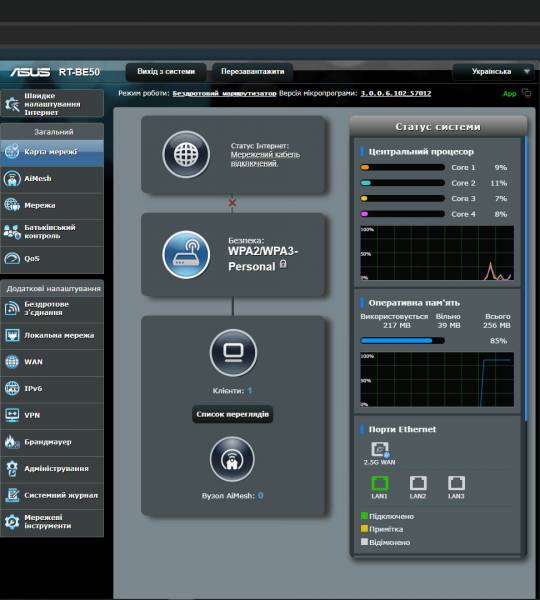Click the 217 MB used memory value
This screenshot has width=540, height=600.
click(396, 325)
